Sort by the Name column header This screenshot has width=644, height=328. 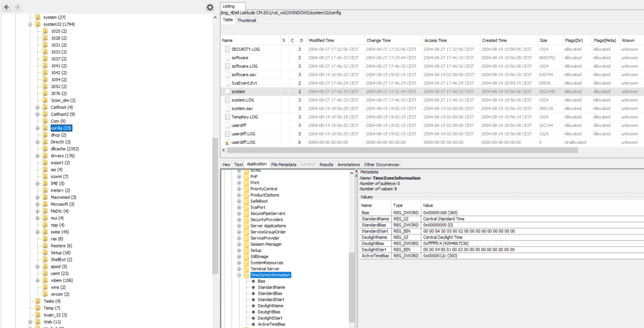(x=250, y=41)
